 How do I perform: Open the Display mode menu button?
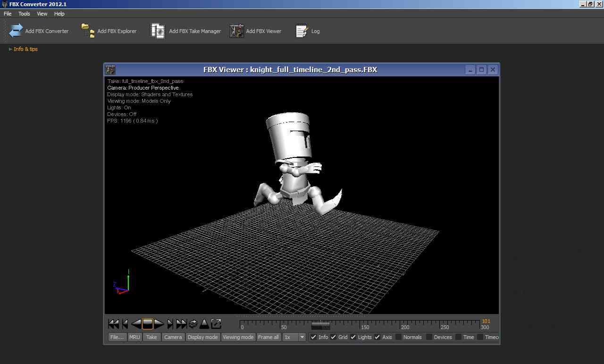pyautogui.click(x=203, y=337)
